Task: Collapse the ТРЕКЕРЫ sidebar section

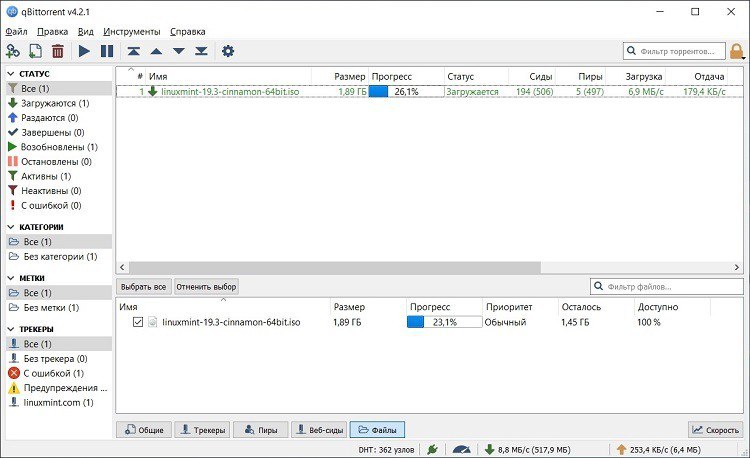Action: click(11, 329)
